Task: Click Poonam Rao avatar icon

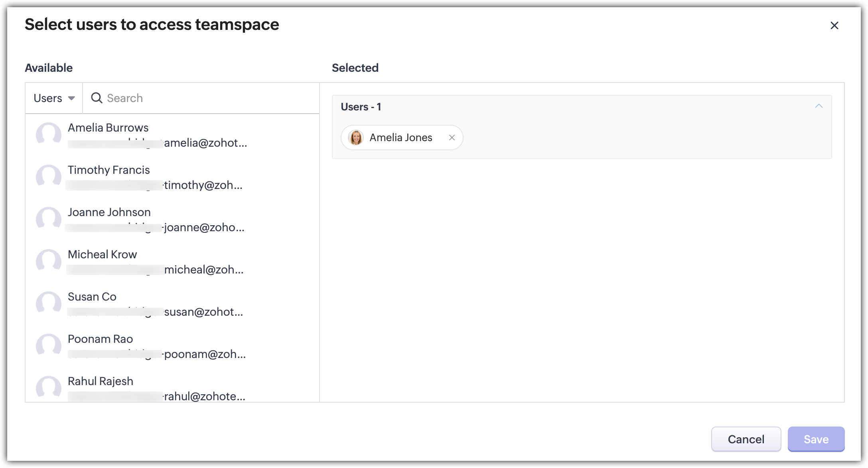Action: pyautogui.click(x=49, y=346)
